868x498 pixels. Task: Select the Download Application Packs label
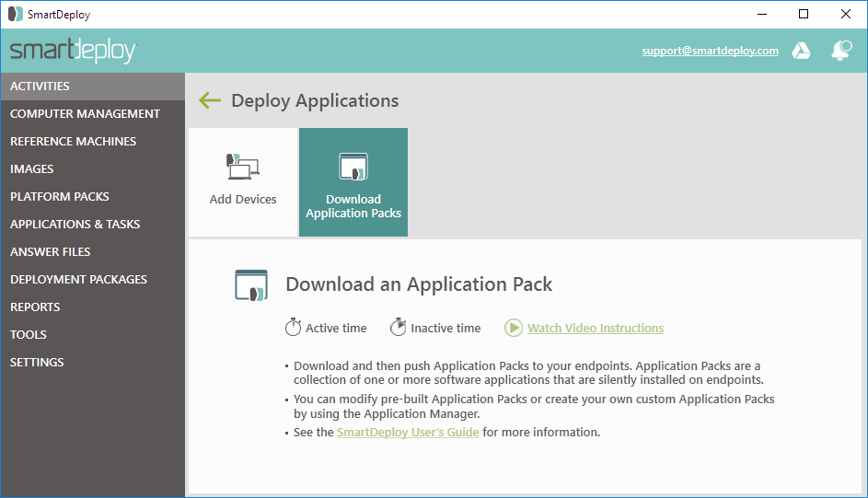coord(353,206)
